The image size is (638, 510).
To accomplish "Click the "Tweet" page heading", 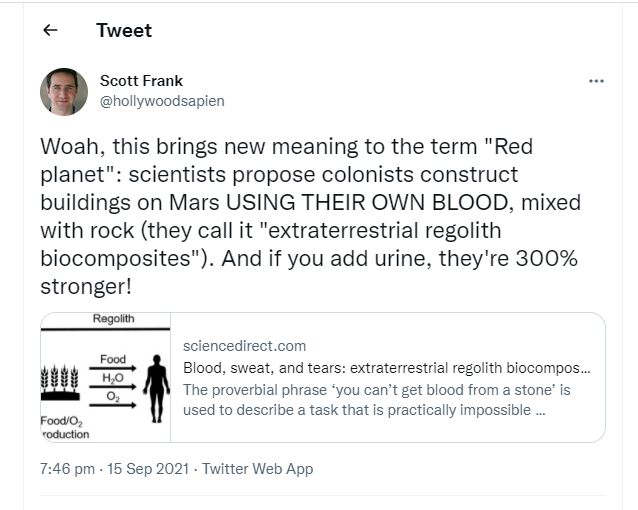I will click(124, 30).
